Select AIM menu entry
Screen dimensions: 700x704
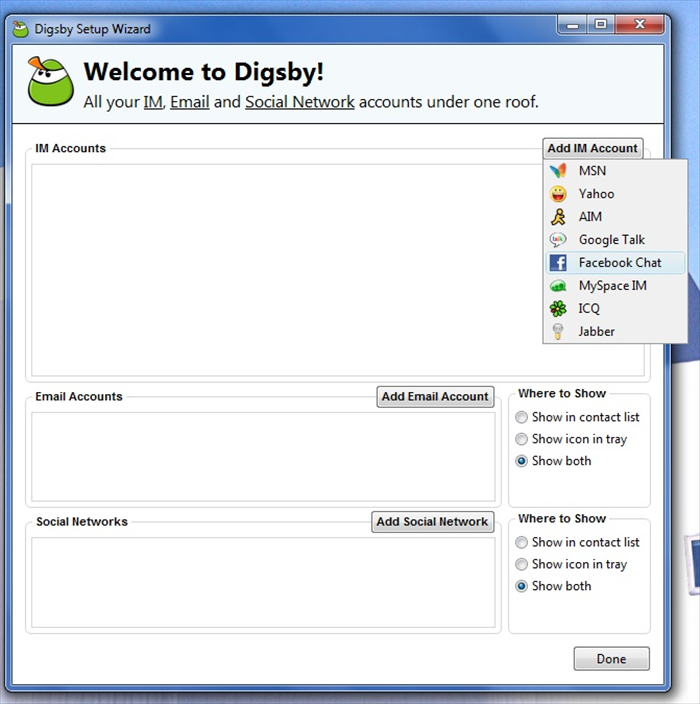click(615, 217)
